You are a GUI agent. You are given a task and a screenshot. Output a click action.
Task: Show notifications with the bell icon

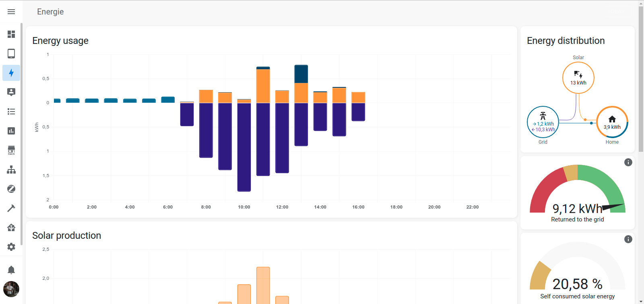click(x=11, y=270)
